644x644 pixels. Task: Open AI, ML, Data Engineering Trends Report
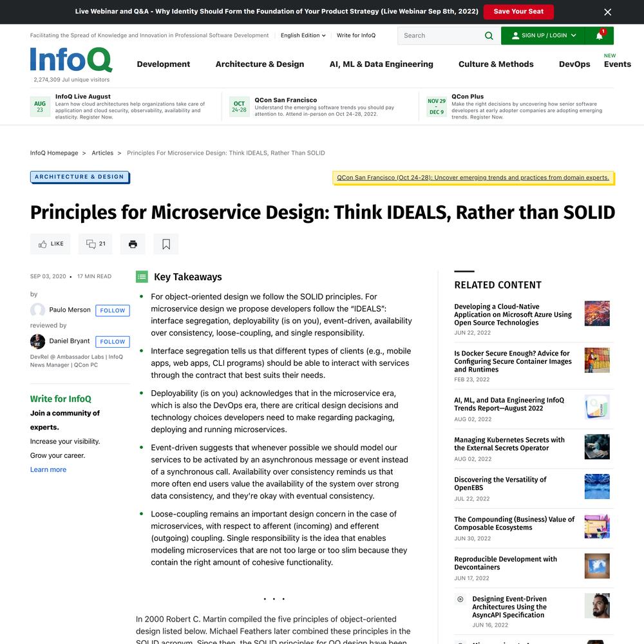[x=509, y=404]
